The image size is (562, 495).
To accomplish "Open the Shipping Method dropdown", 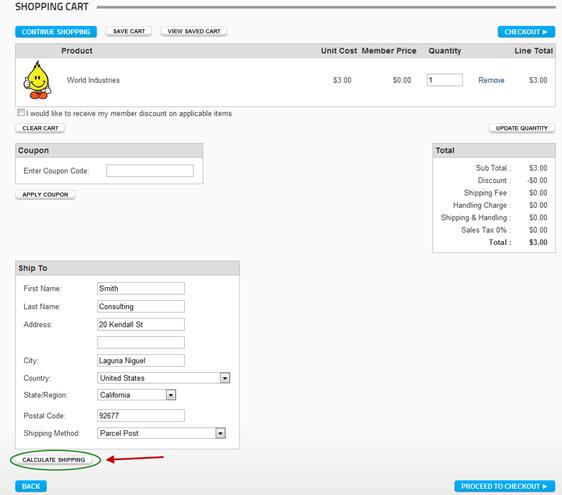I will [161, 433].
